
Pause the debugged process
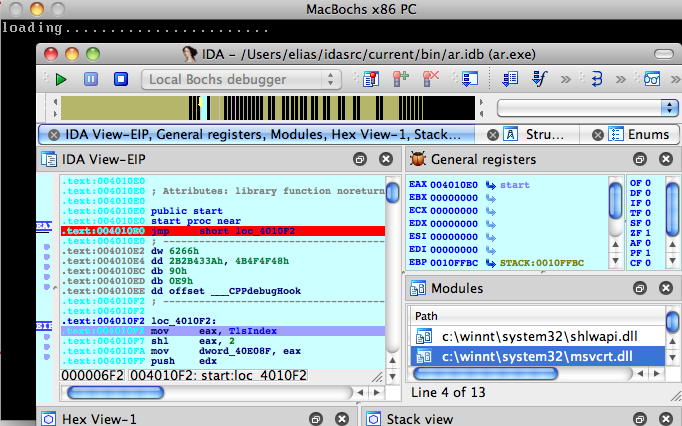click(91, 78)
